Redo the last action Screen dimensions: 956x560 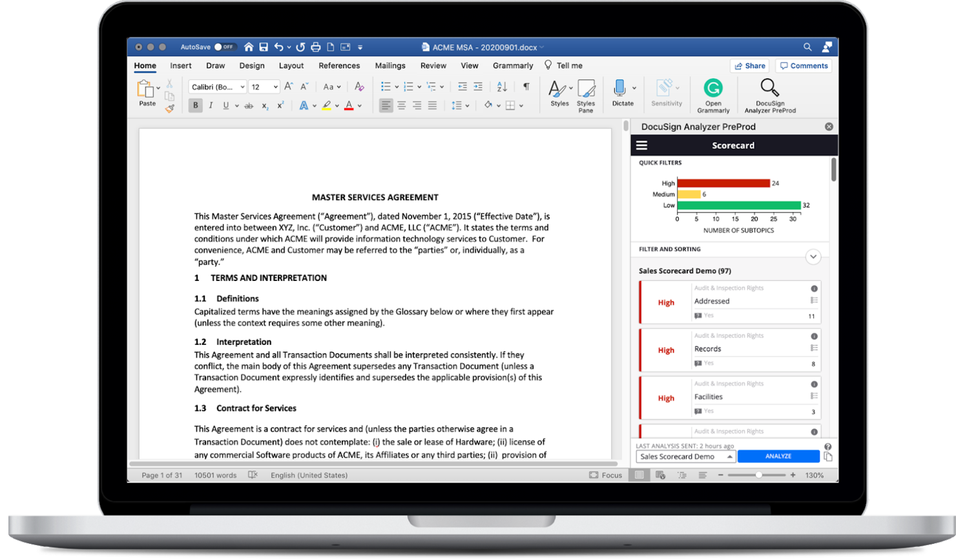pos(300,47)
